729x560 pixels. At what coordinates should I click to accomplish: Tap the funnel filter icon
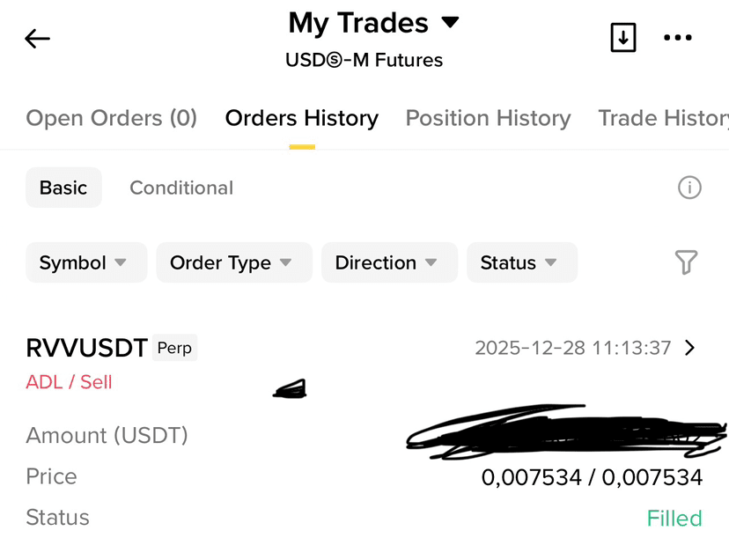(686, 262)
